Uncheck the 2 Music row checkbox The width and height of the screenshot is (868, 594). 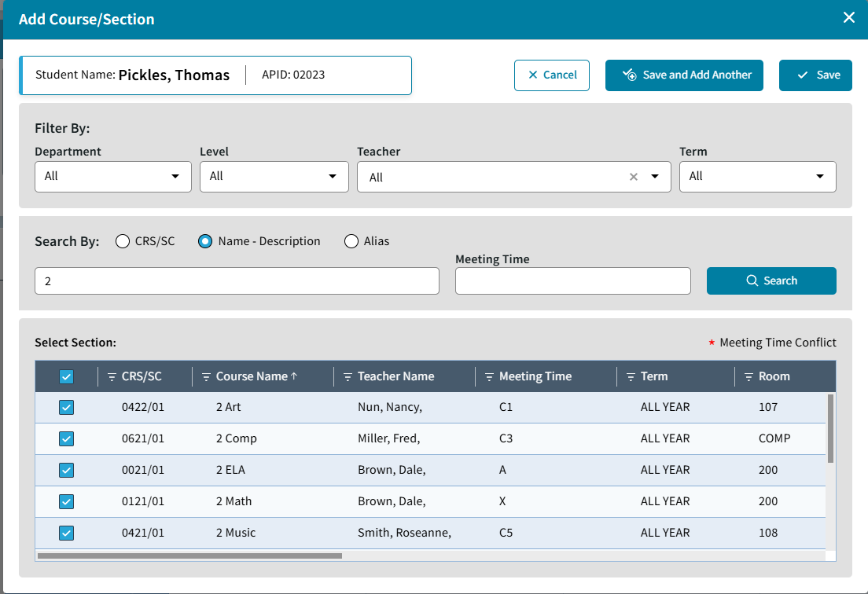66,533
